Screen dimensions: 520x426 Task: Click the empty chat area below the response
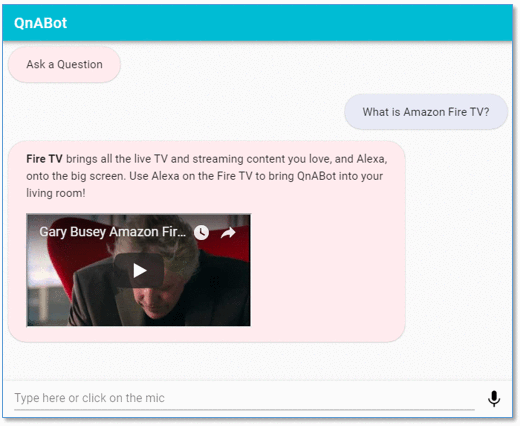coord(257,362)
